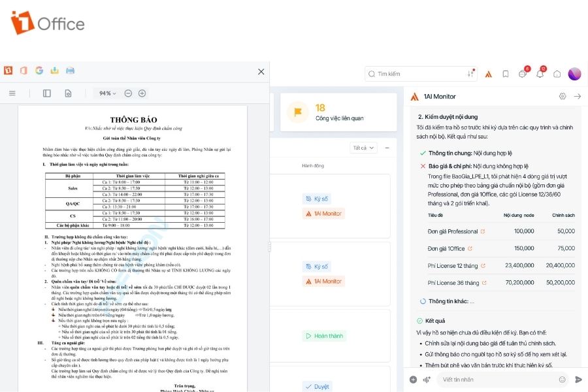Click the 1AI Monitor panel title

tap(440, 97)
